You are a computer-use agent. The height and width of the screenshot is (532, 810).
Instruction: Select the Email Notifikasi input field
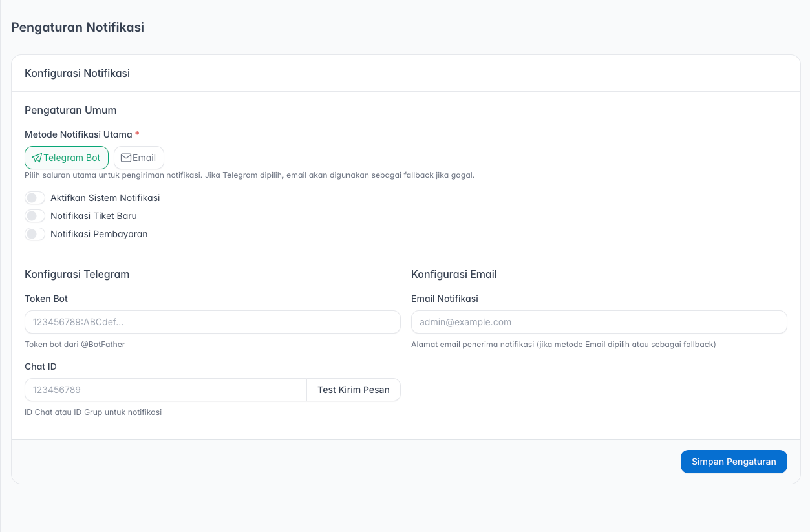(599, 322)
